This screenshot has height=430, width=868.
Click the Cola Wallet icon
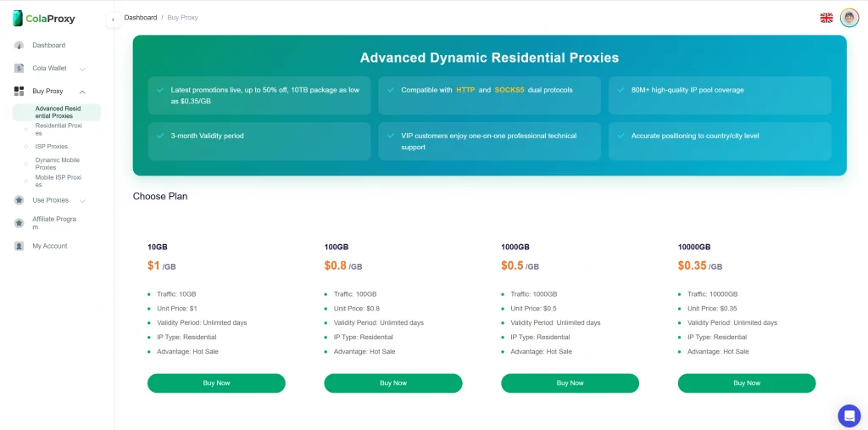pos(19,69)
